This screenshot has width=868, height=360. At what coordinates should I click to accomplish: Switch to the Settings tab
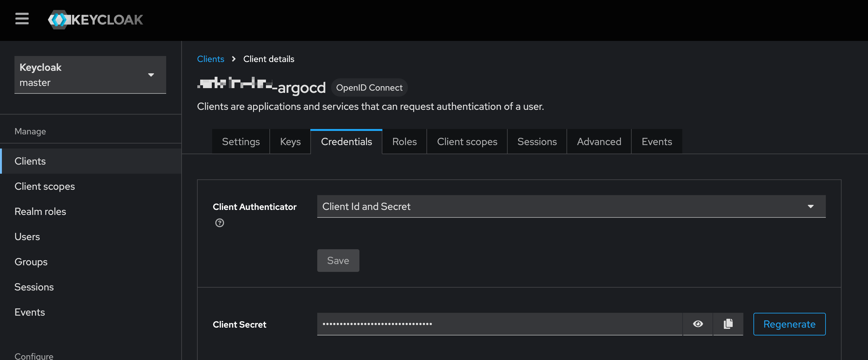pyautogui.click(x=240, y=142)
